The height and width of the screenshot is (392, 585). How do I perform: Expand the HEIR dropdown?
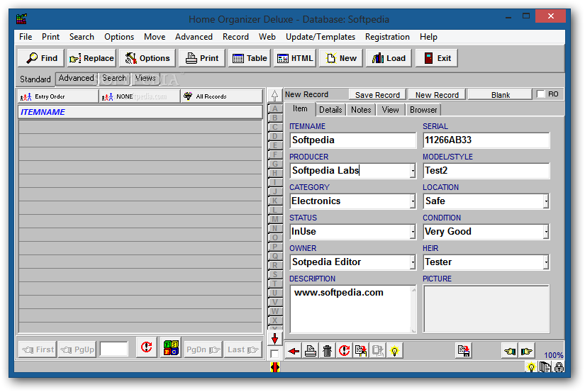click(546, 262)
